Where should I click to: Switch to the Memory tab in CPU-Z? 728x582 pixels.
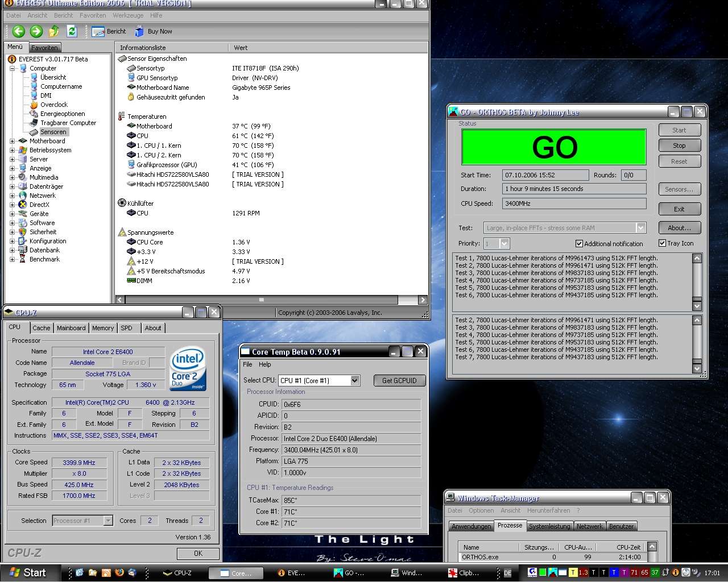103,328
